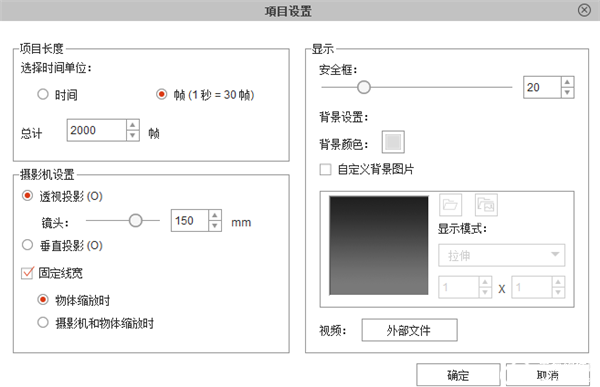600x387 pixels.
Task: Click the open folder icon for background image
Action: 450,205
